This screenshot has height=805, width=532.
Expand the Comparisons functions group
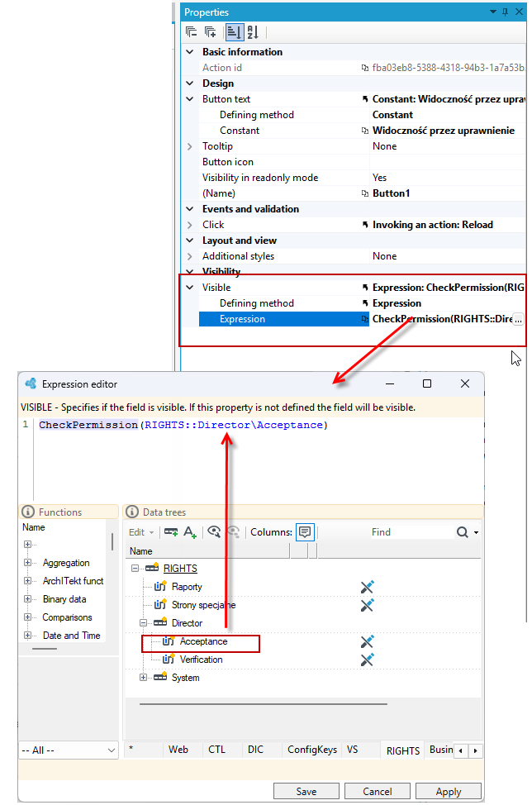click(x=28, y=617)
